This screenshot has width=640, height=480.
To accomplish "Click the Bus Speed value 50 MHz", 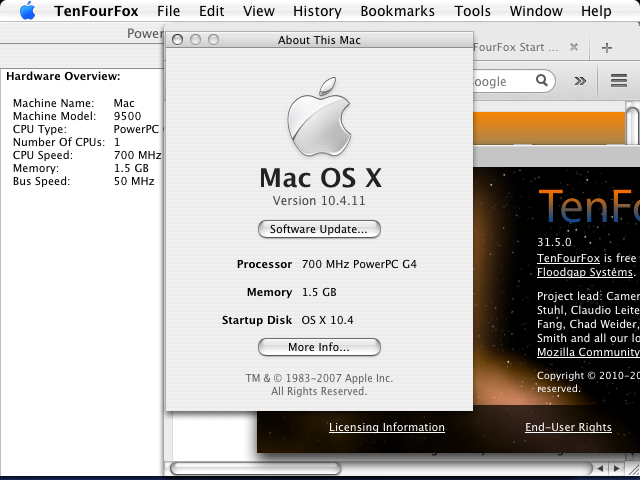I will [134, 181].
